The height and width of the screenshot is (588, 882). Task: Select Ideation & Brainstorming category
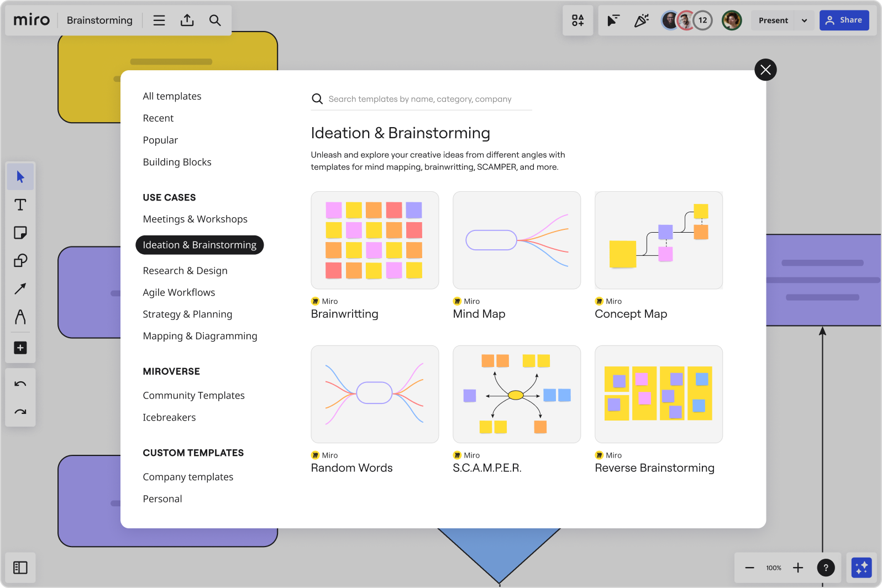tap(200, 245)
